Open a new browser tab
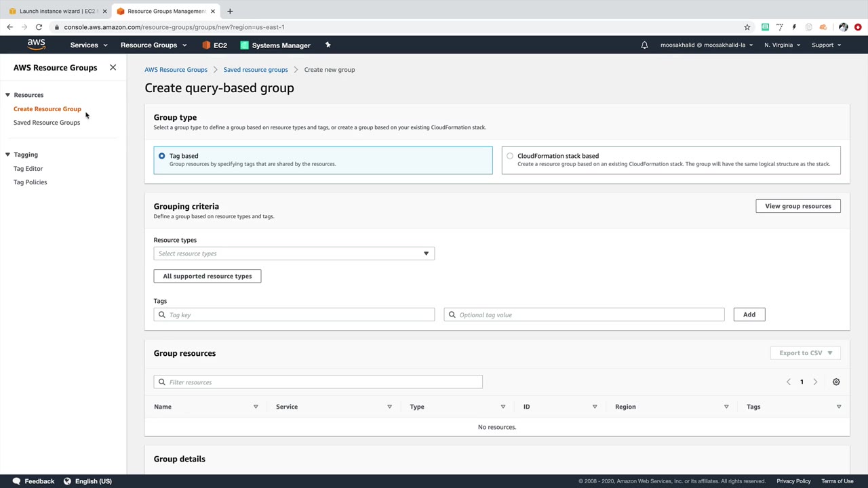The height and width of the screenshot is (488, 868). [x=230, y=11]
